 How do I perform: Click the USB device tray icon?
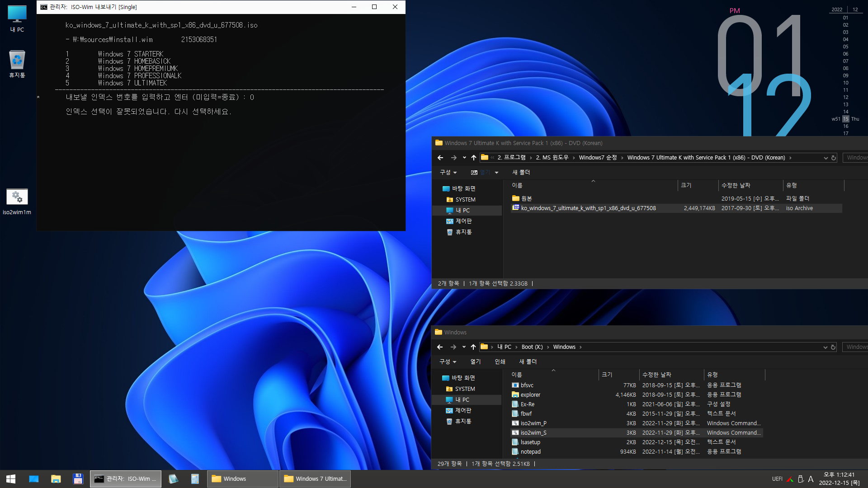click(800, 479)
